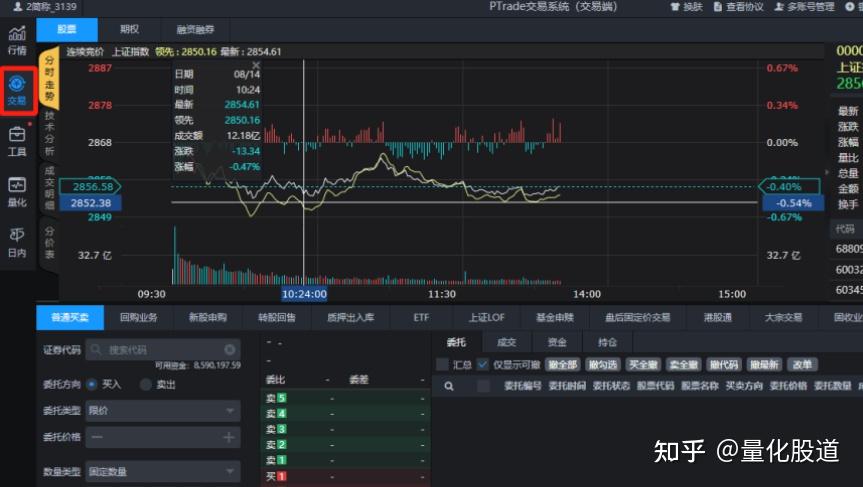The height and width of the screenshot is (487, 863).
Task: Switch to the 融资融券 margin trading tab
Action: [x=195, y=30]
